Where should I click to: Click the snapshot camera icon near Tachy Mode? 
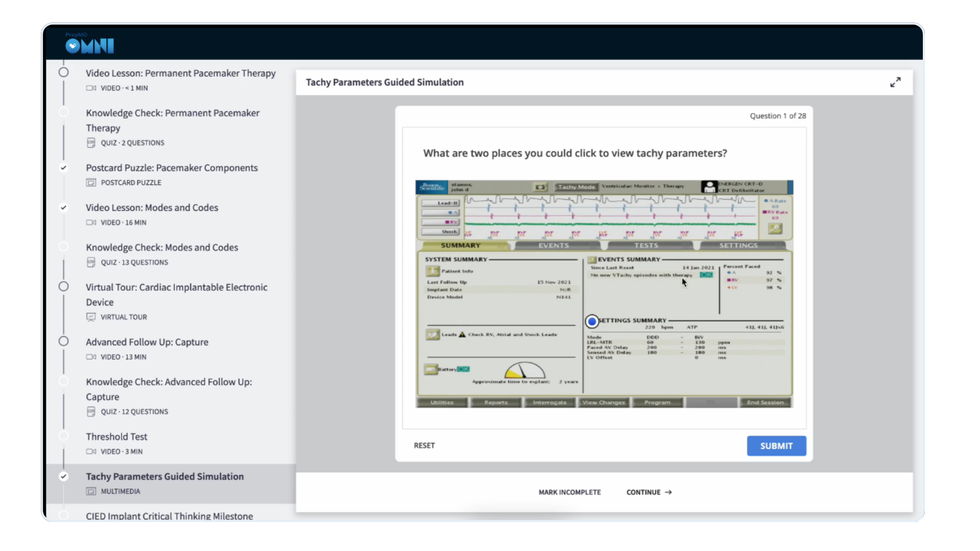pyautogui.click(x=540, y=187)
